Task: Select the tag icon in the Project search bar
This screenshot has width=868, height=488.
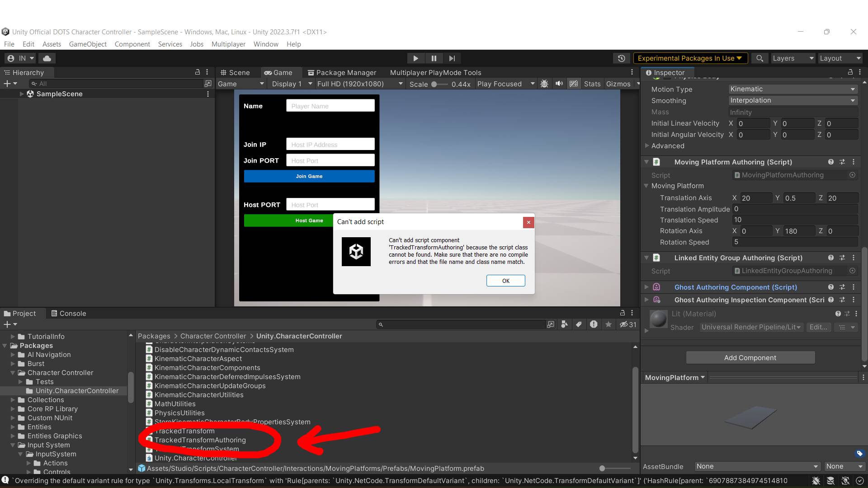Action: [579, 324]
